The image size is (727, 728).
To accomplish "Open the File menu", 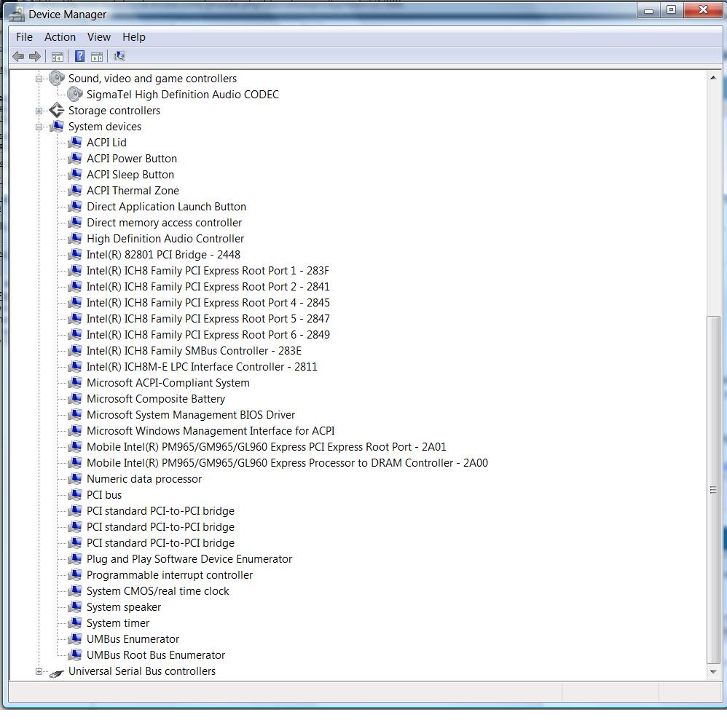I will coord(24,37).
